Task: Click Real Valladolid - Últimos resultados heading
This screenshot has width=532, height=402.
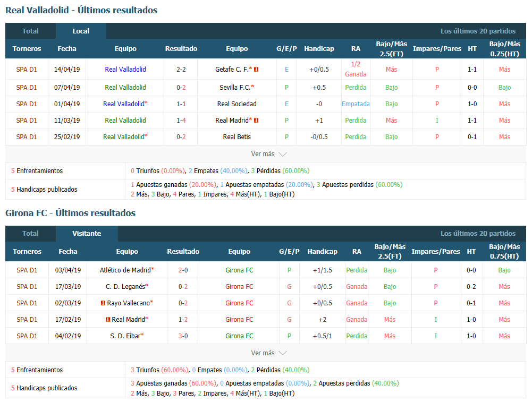Action: [x=81, y=10]
